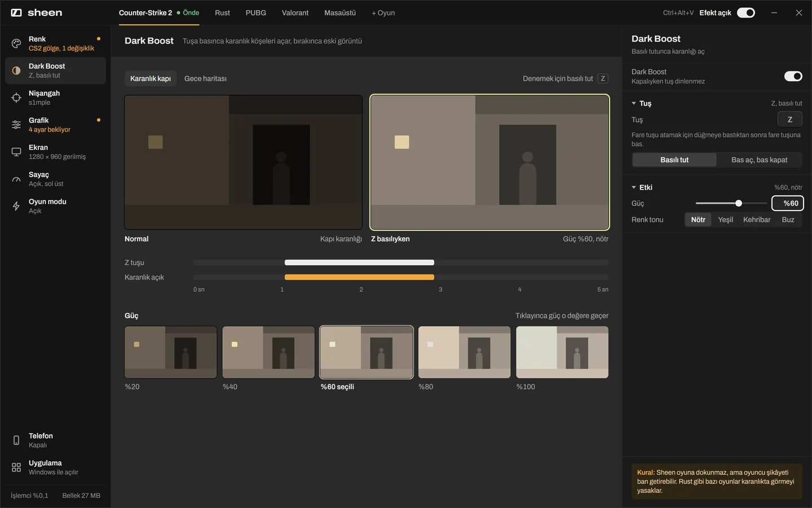
Task: Open the Gece haritası tab
Action: tap(205, 78)
